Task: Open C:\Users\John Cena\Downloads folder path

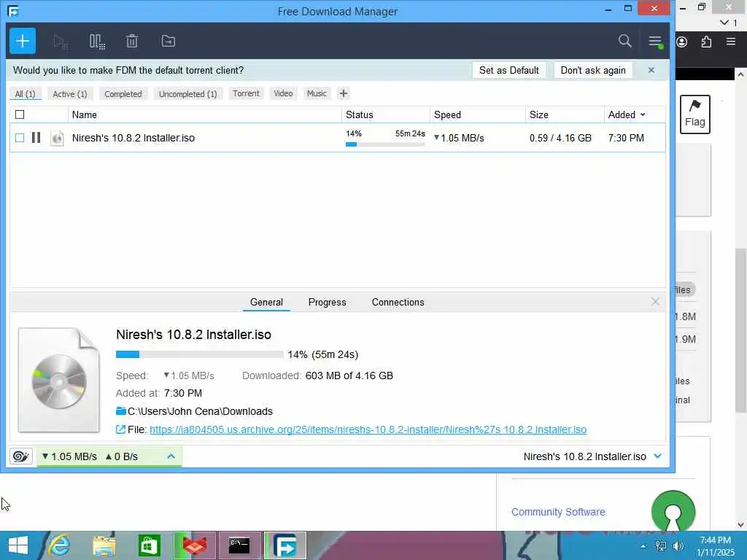Action: (200, 411)
